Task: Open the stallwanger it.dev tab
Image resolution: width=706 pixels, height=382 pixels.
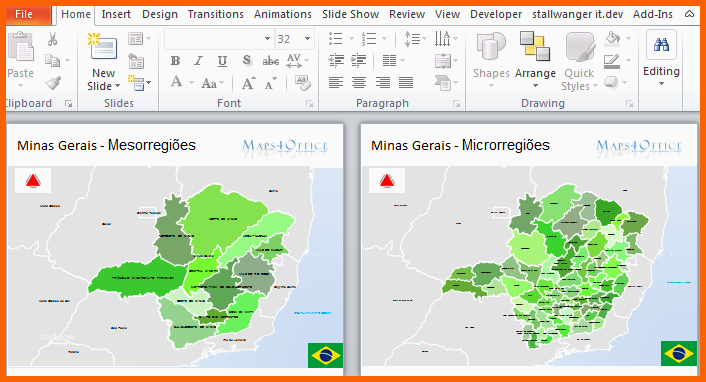Action: [578, 14]
